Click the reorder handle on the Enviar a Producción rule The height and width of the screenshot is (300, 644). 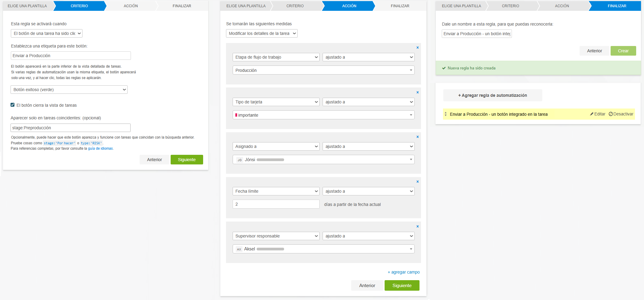(x=446, y=114)
